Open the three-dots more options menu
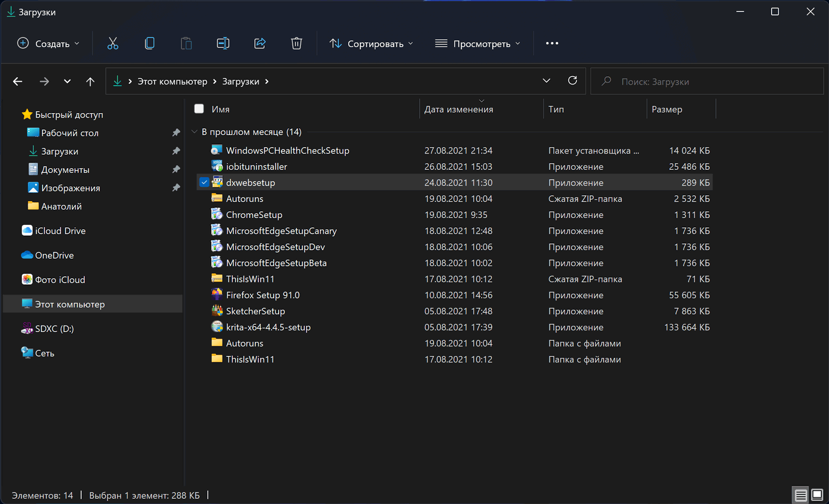 tap(552, 44)
